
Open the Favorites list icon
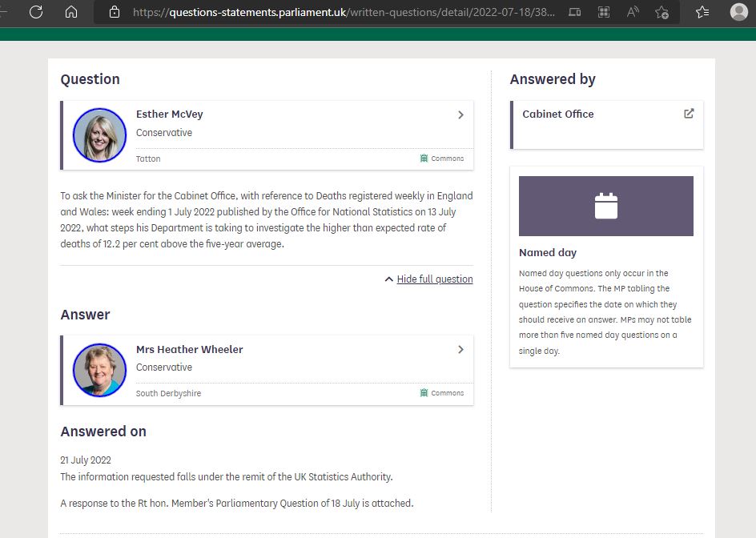702,12
